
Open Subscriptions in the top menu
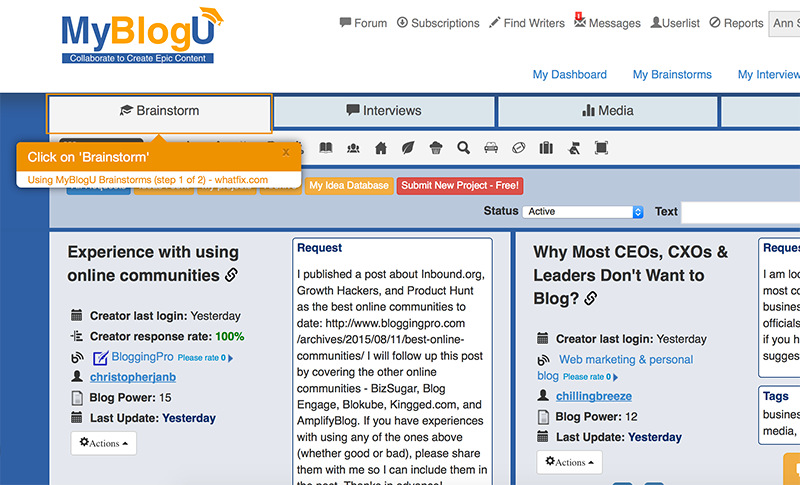[x=438, y=23]
